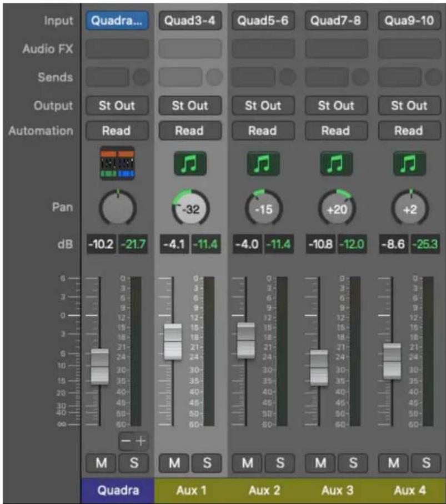Click the minus button on Quadra strip
Viewport: 446px width, 504px height.
tap(126, 441)
